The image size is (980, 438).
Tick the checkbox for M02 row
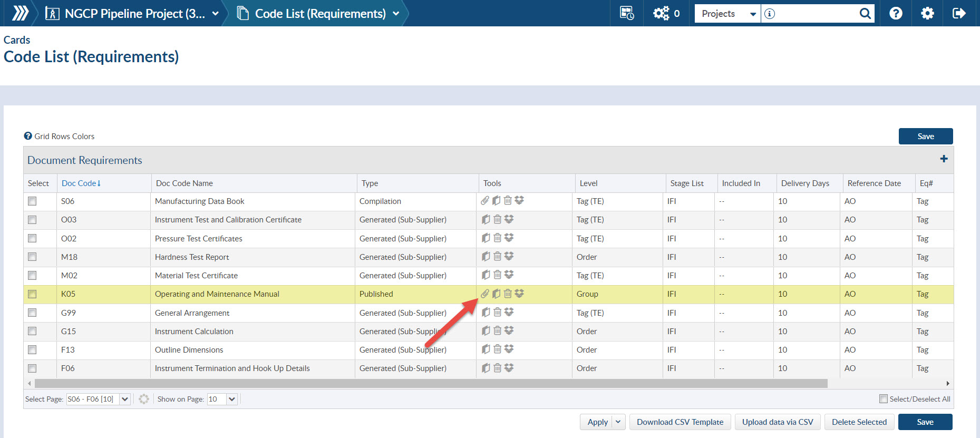tap(33, 275)
